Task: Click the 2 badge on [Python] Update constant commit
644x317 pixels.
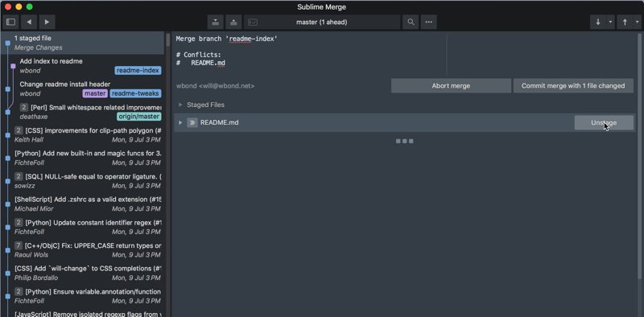Action: (19, 223)
